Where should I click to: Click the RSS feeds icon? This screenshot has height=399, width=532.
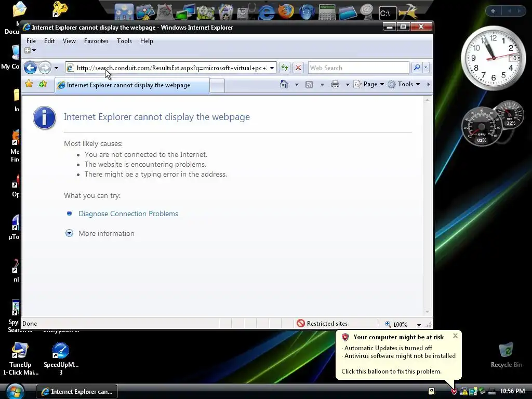pyautogui.click(x=309, y=85)
